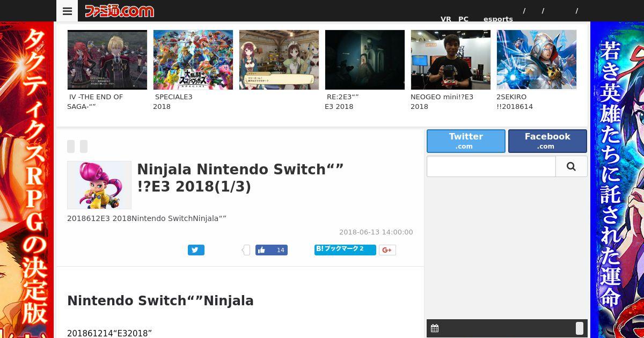
Task: Click the Ninjala Nintendo Switch article title
Action: pos(240,178)
